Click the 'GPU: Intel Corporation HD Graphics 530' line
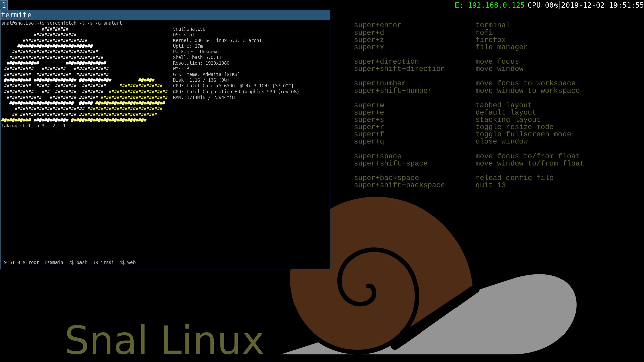This screenshot has width=644, height=362. pos(236,92)
